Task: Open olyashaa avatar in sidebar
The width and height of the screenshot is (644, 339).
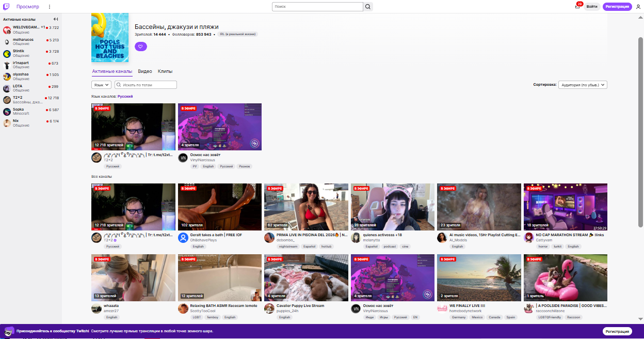Action: point(7,76)
